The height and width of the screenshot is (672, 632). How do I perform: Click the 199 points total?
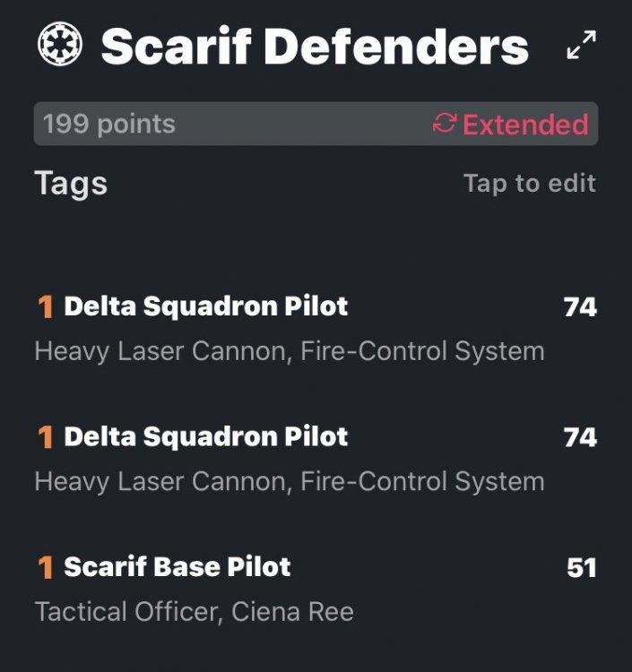coord(109,124)
